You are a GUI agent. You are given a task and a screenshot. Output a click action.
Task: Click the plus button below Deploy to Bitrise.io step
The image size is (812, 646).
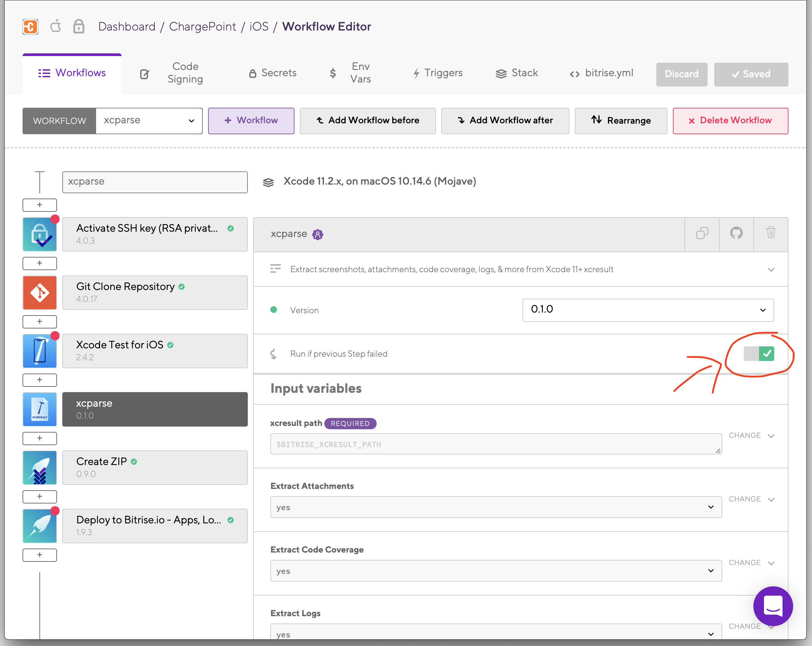[x=39, y=555]
